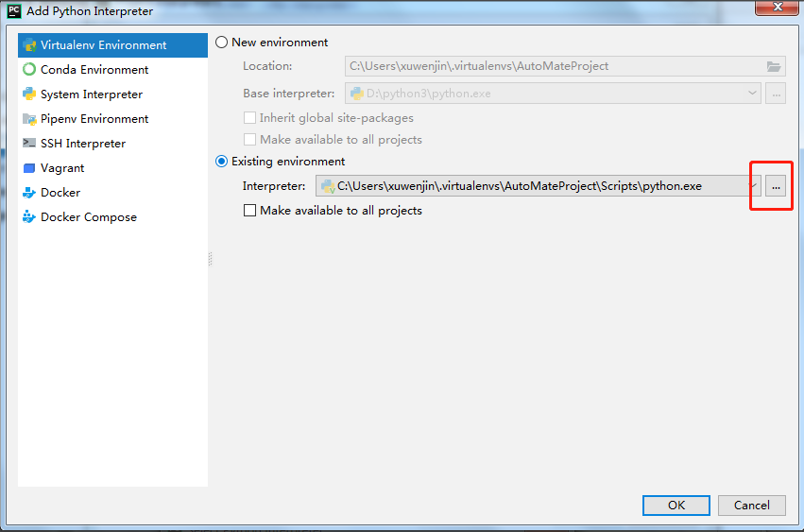Expand the Interpreter dropdown arrow
The height and width of the screenshot is (532, 804).
pos(754,186)
